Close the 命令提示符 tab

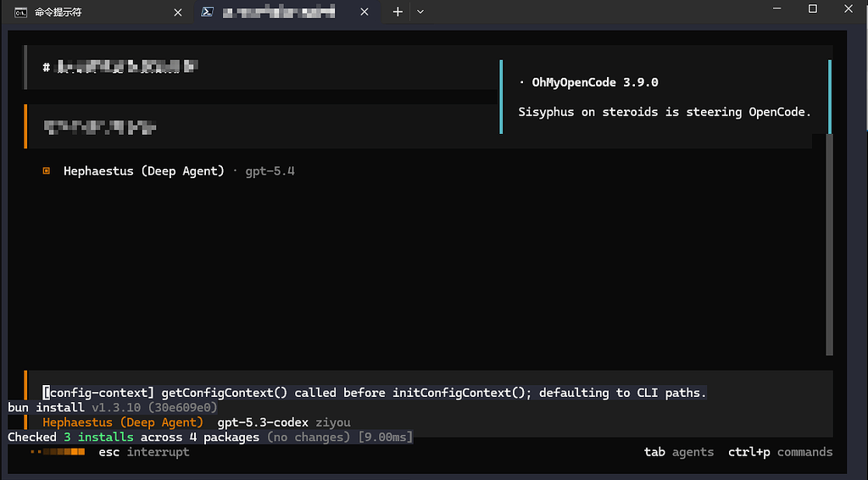178,12
